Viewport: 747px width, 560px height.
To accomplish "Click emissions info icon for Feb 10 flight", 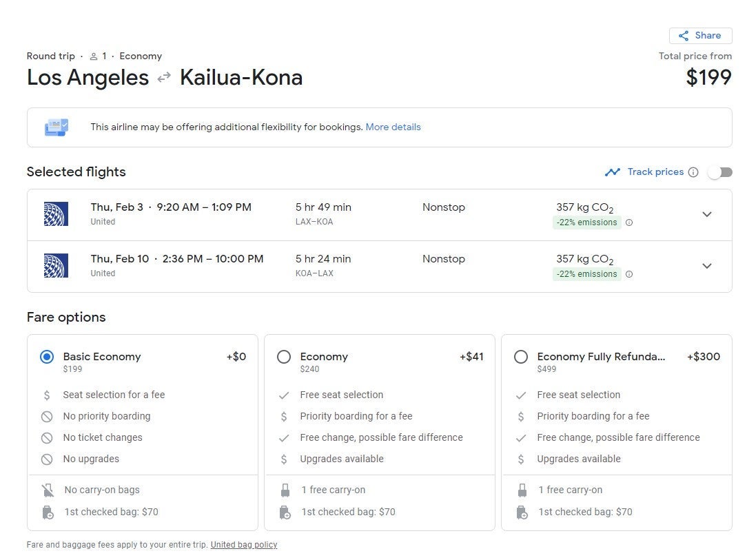I will [628, 274].
